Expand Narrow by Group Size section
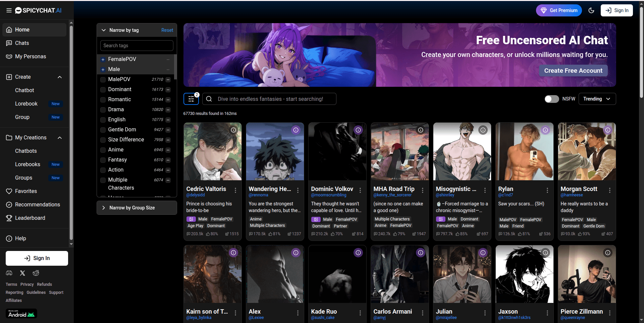The height and width of the screenshot is (323, 644). (137, 208)
